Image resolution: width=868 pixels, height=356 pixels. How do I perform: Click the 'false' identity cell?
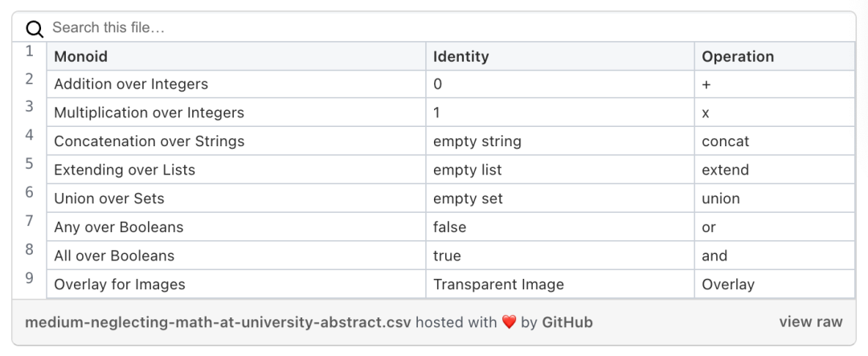pyautogui.click(x=449, y=227)
